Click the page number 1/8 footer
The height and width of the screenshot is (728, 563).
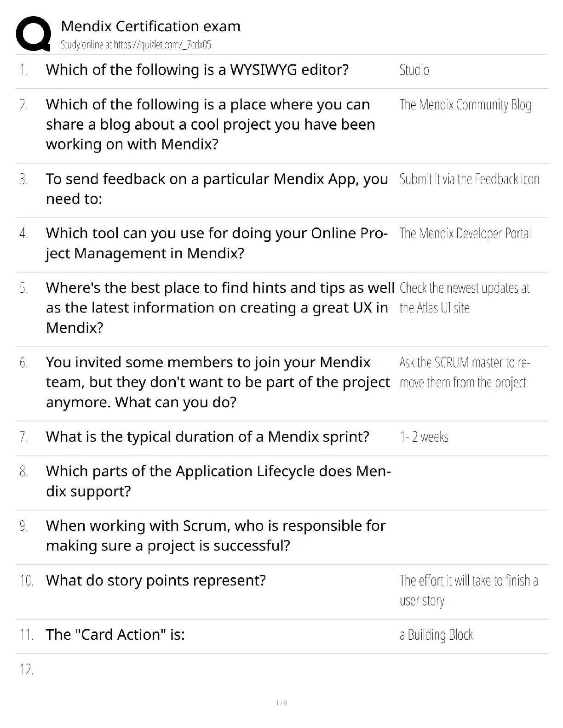point(281,703)
